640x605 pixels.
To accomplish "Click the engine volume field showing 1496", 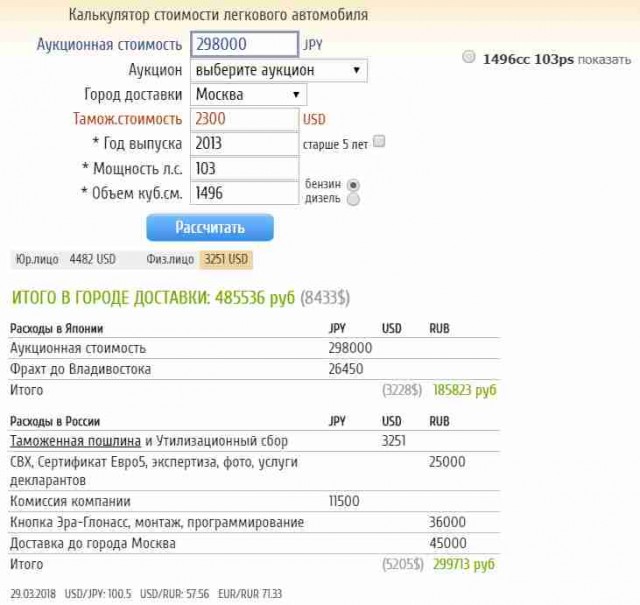I will tap(244, 192).
